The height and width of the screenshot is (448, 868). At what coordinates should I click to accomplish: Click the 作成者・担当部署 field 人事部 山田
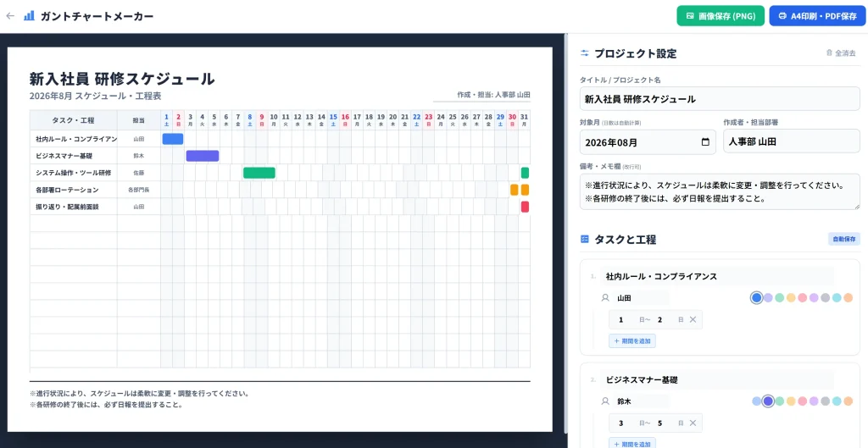point(792,141)
